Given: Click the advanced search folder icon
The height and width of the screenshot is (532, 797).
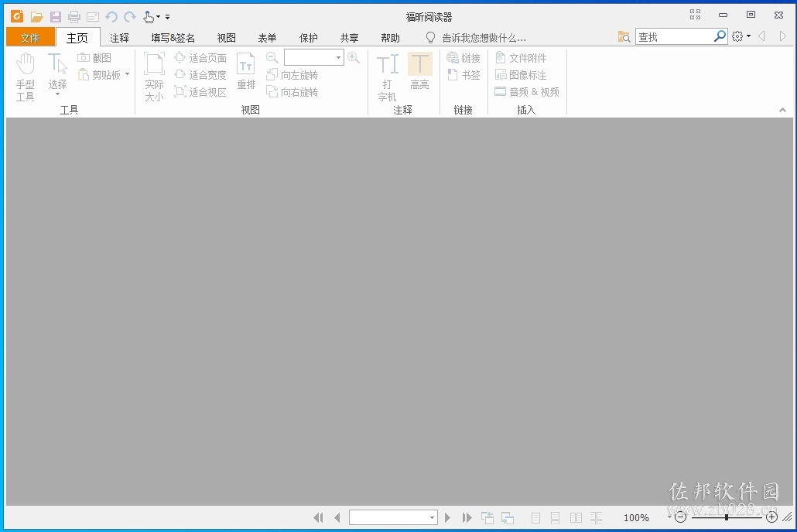Looking at the screenshot, I should 624,36.
